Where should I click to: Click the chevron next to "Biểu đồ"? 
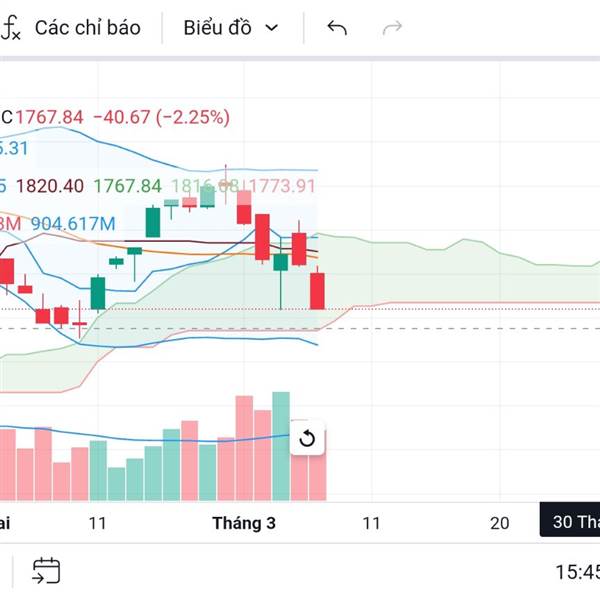[271, 28]
